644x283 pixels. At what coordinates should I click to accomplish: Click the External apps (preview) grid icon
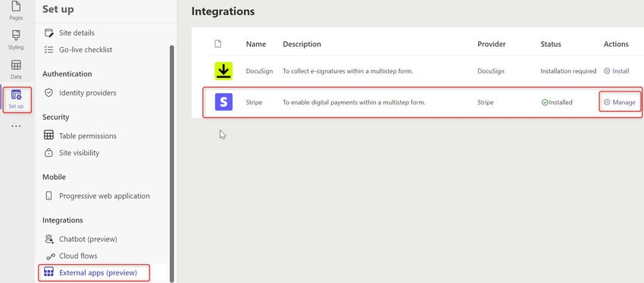click(x=49, y=272)
